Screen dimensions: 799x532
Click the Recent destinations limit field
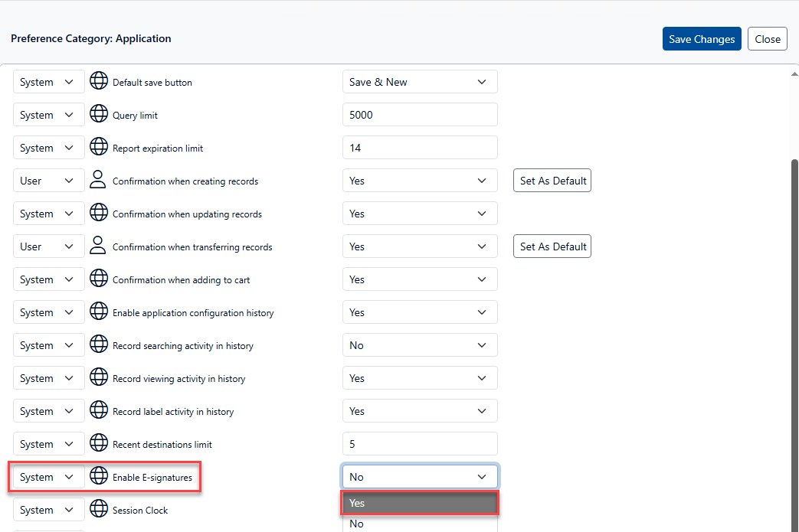(420, 444)
